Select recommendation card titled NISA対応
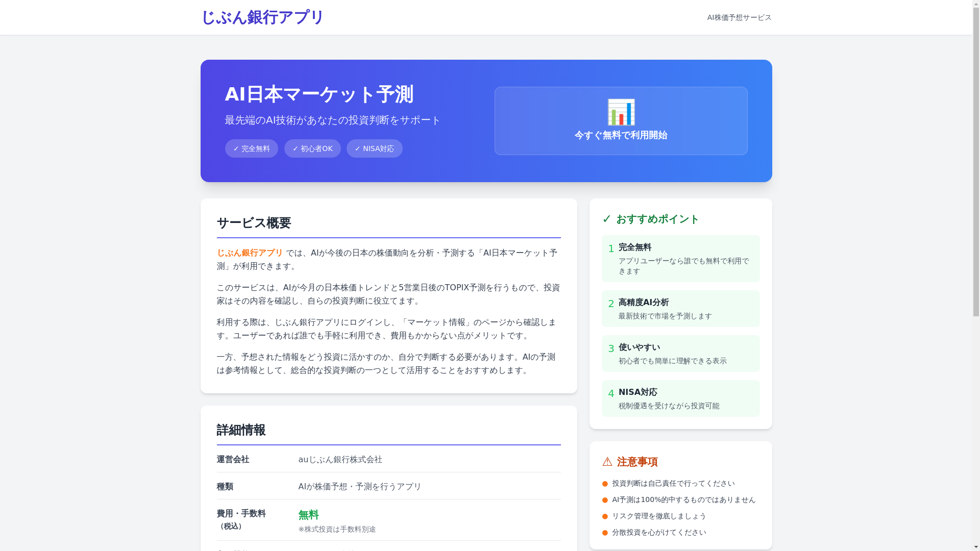The height and width of the screenshot is (551, 980). 680,398
